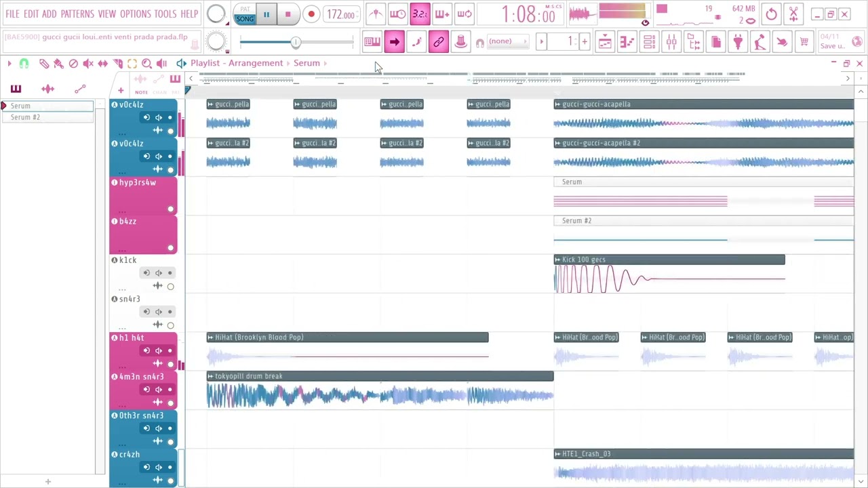This screenshot has width=868, height=488.
Task: Click the overdub icon with plus sign
Action: click(x=442, y=14)
